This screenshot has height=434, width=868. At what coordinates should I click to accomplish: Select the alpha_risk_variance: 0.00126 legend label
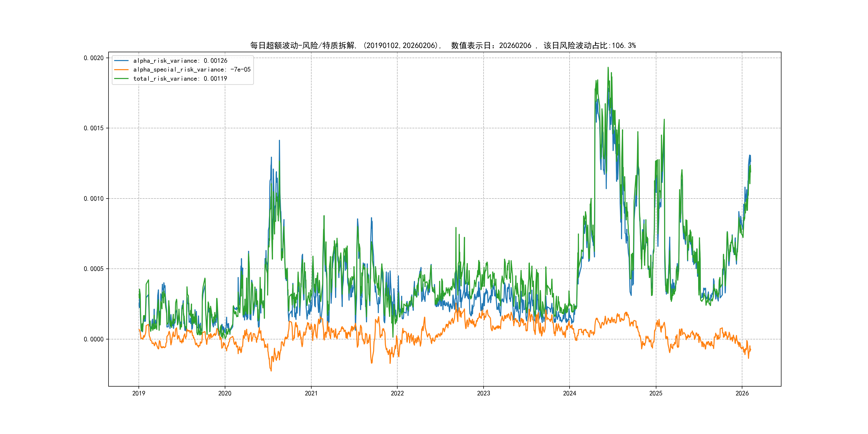(180, 61)
